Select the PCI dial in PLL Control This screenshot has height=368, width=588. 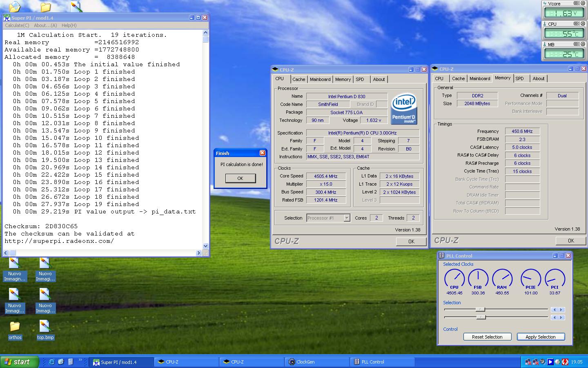tap(555, 278)
